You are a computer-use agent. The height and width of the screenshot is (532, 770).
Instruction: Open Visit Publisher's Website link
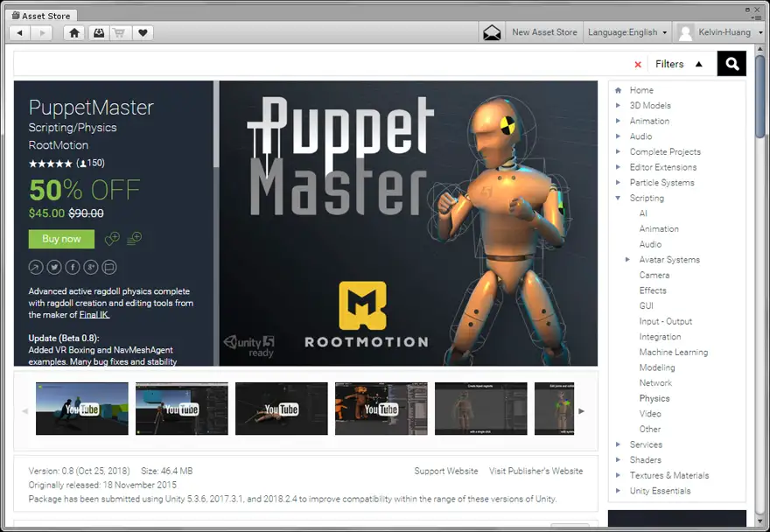point(535,471)
